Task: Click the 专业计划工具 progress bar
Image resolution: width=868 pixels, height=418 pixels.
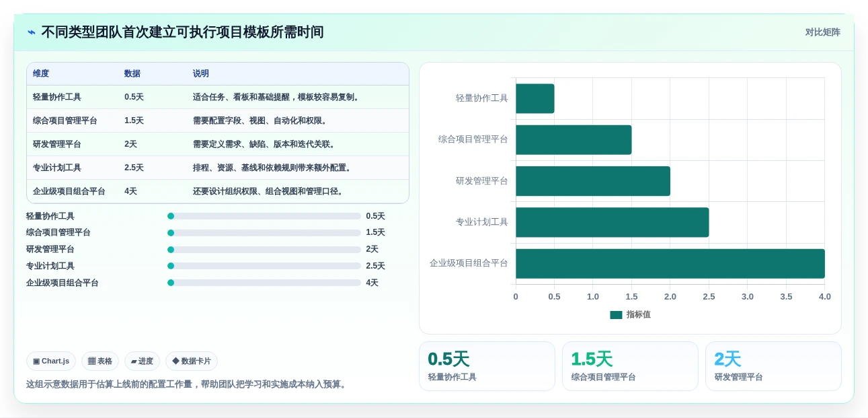Action: (264, 266)
